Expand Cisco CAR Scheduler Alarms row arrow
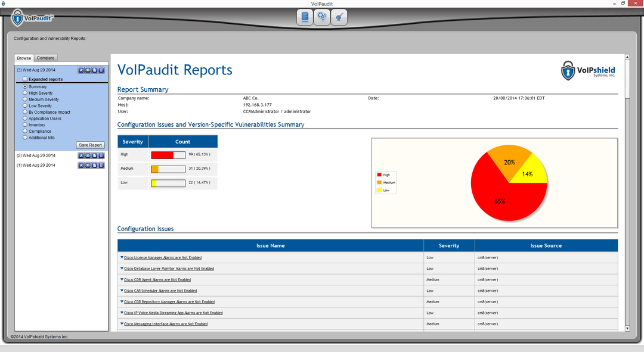This screenshot has height=352, width=644. [122, 291]
